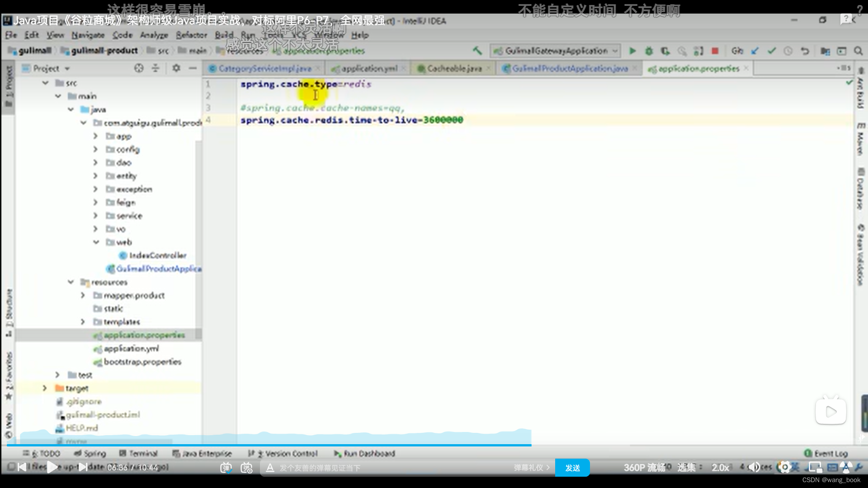Play the video using the player play button

(x=52, y=467)
